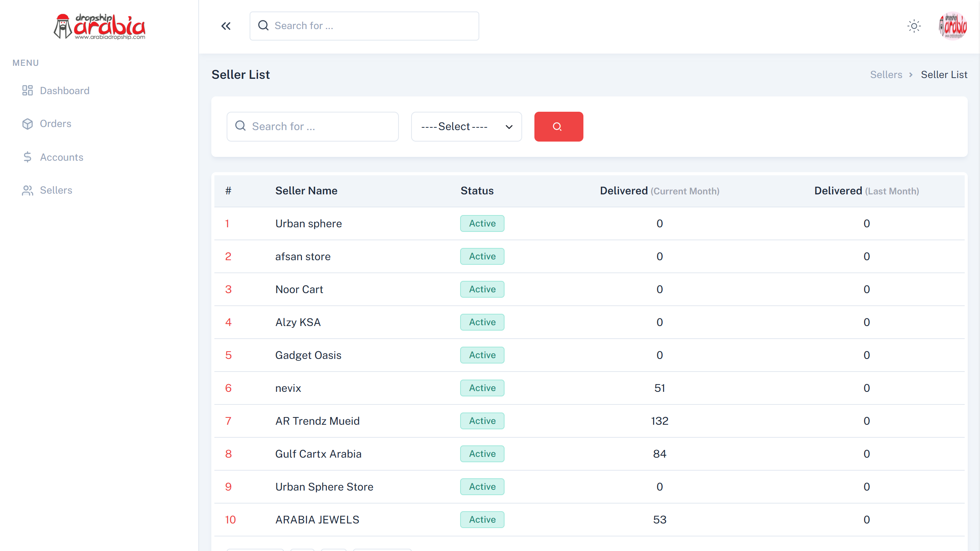The image size is (980, 551).
Task: Click the Active badge for nevix
Action: tap(482, 388)
